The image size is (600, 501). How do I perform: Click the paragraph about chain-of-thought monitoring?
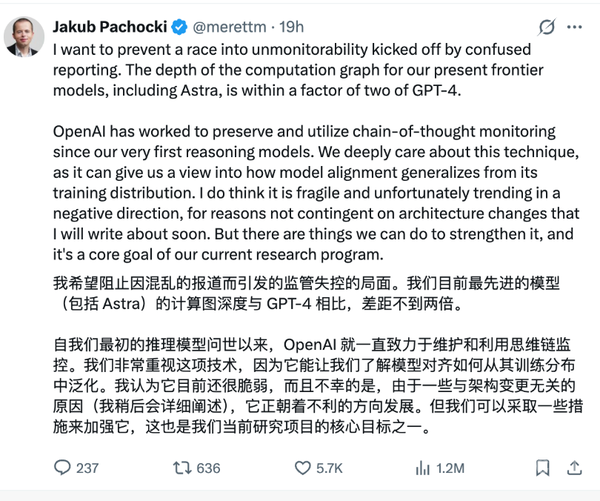pyautogui.click(x=316, y=193)
